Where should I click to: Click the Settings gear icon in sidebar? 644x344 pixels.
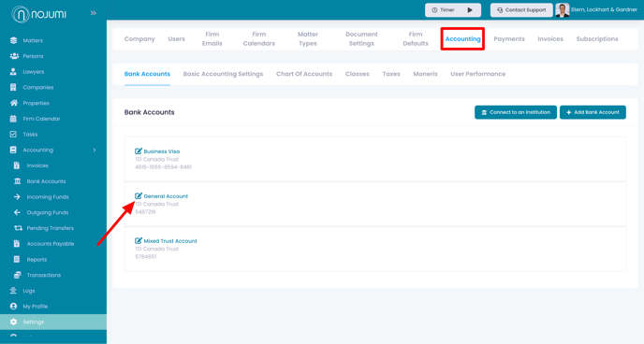pyautogui.click(x=13, y=322)
